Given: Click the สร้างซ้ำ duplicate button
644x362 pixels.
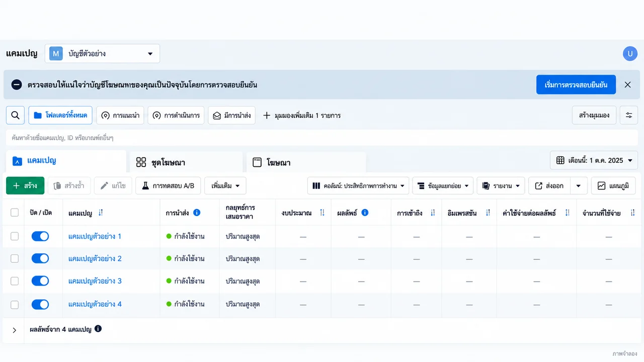Looking at the screenshot, I should (x=69, y=186).
